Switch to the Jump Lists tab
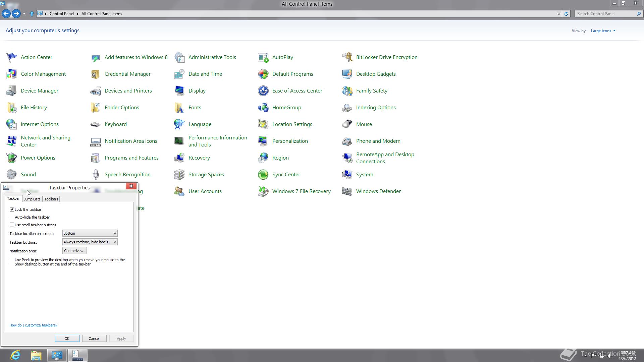644x362 pixels. (x=32, y=199)
